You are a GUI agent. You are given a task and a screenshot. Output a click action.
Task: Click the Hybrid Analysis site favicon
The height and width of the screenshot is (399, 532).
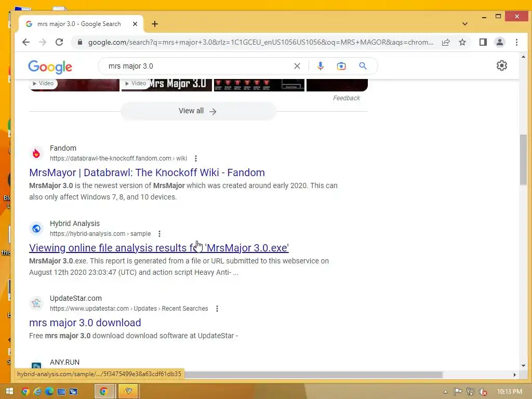click(x=36, y=229)
